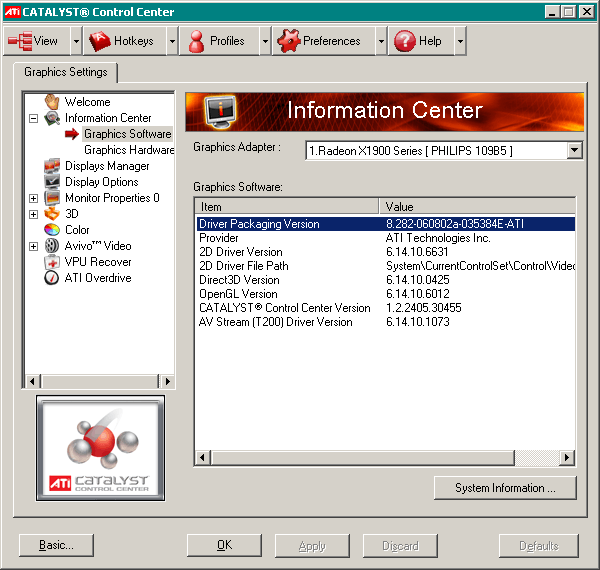Click the Value column header
The width and height of the screenshot is (600, 570).
(477, 207)
